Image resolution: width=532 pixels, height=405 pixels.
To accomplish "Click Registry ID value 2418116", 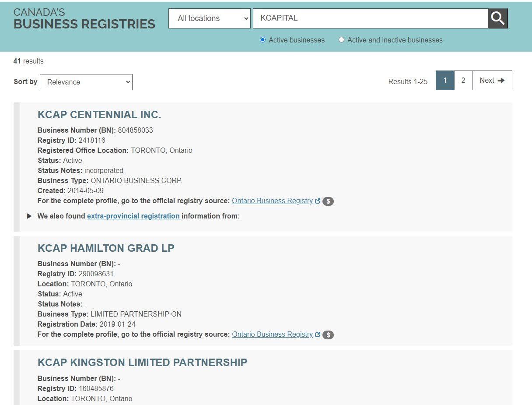I will click(92, 141).
